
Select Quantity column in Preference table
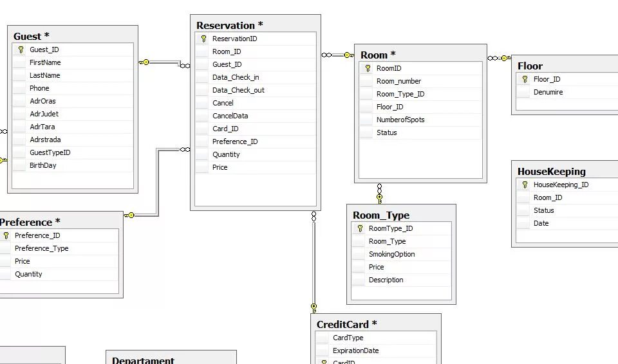tap(59, 274)
